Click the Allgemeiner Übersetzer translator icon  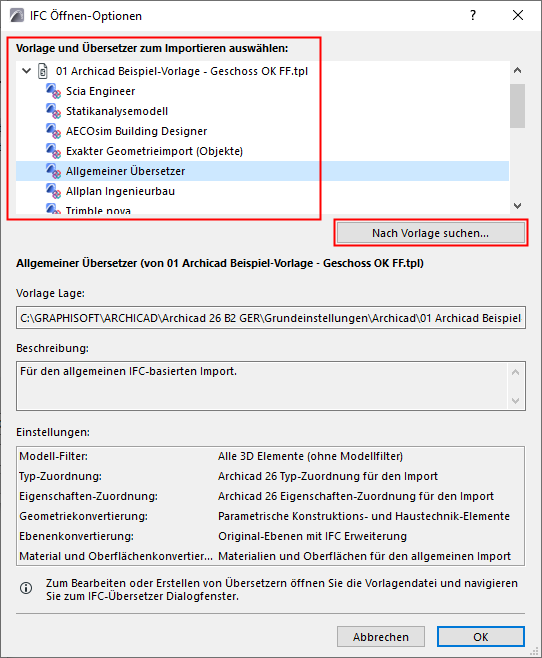tap(53, 171)
